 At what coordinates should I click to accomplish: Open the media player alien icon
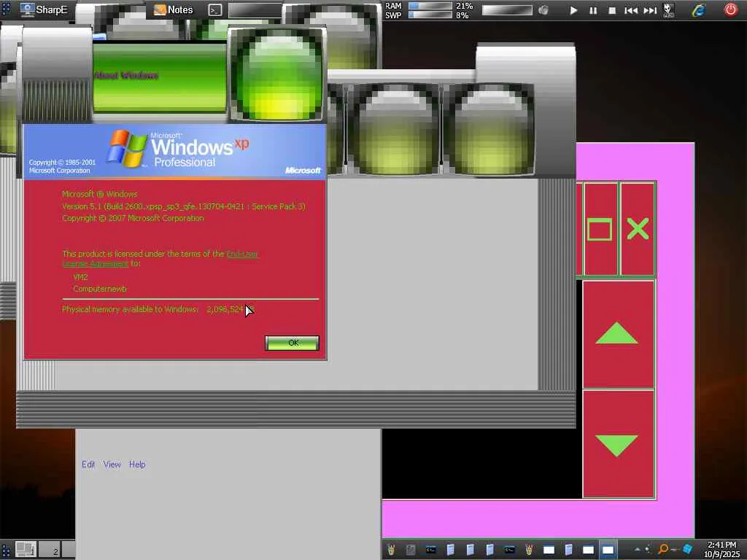coord(669,10)
